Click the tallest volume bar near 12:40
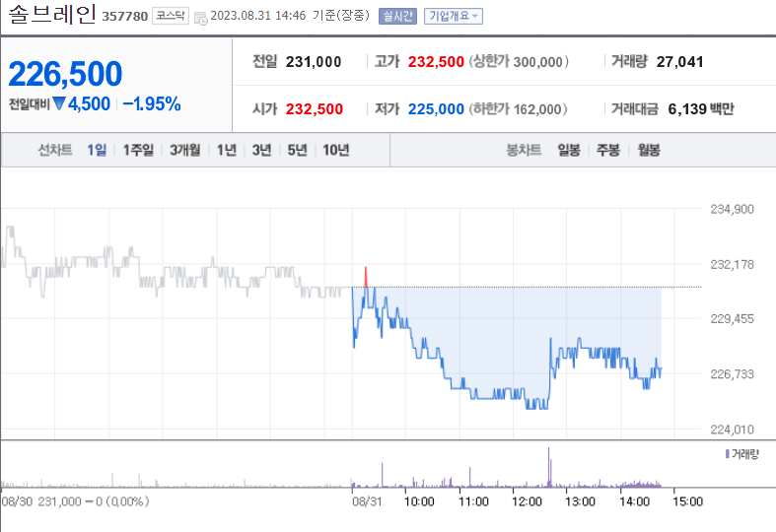Image resolution: width=776 pixels, height=532 pixels. (x=548, y=467)
